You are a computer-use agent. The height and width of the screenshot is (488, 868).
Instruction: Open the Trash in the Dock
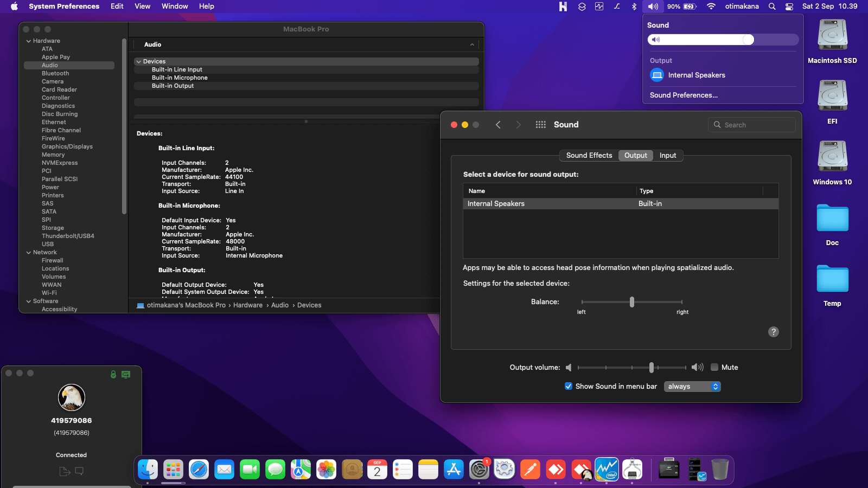point(720,470)
